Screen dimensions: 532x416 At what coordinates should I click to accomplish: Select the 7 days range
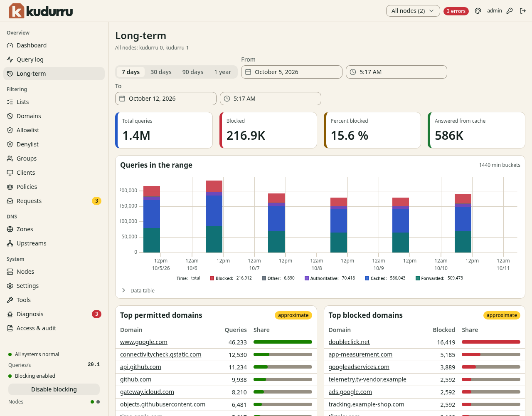(131, 72)
